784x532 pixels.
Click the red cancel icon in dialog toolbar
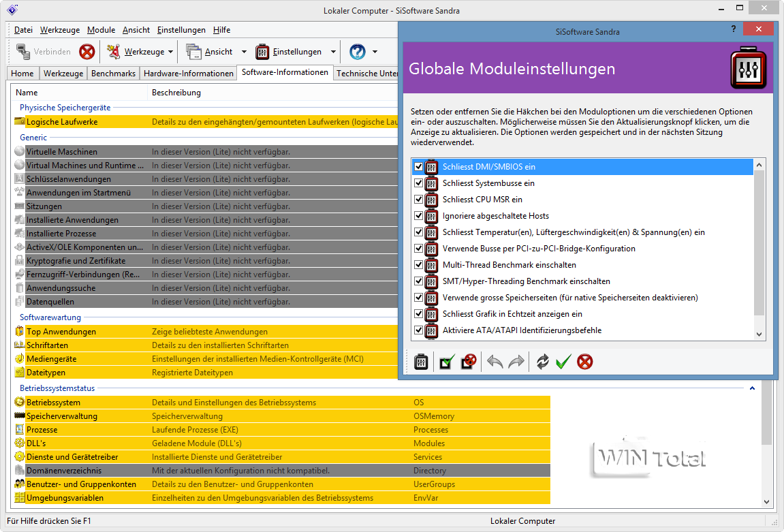tap(584, 362)
